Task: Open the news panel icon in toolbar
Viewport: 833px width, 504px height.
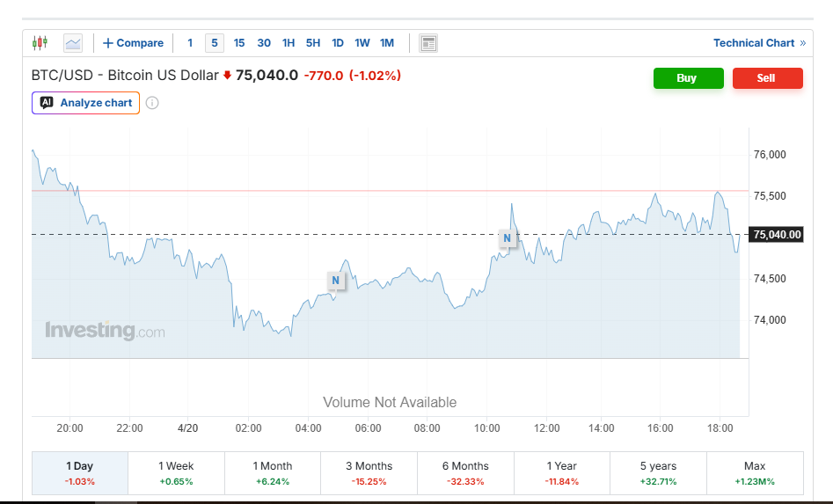Action: 428,43
